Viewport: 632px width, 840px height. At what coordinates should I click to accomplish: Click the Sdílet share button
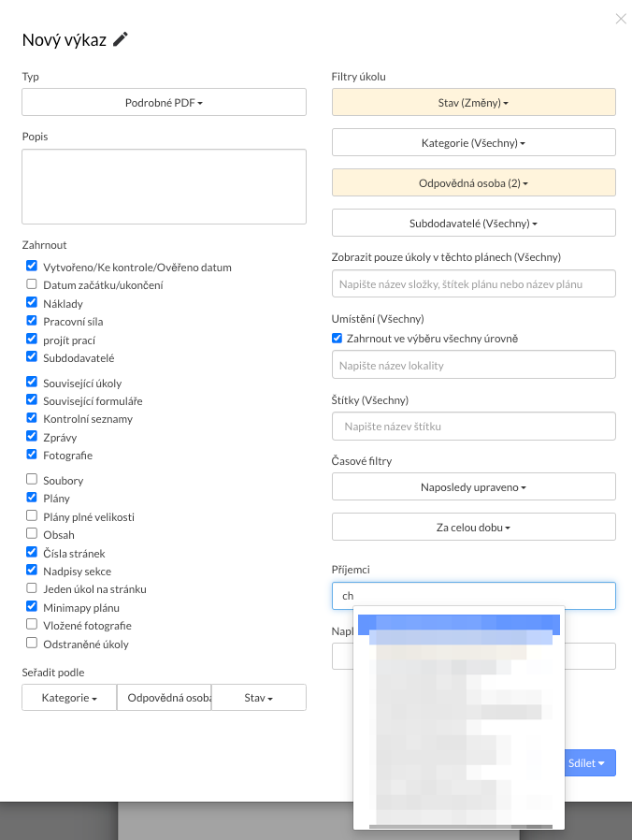point(588,763)
